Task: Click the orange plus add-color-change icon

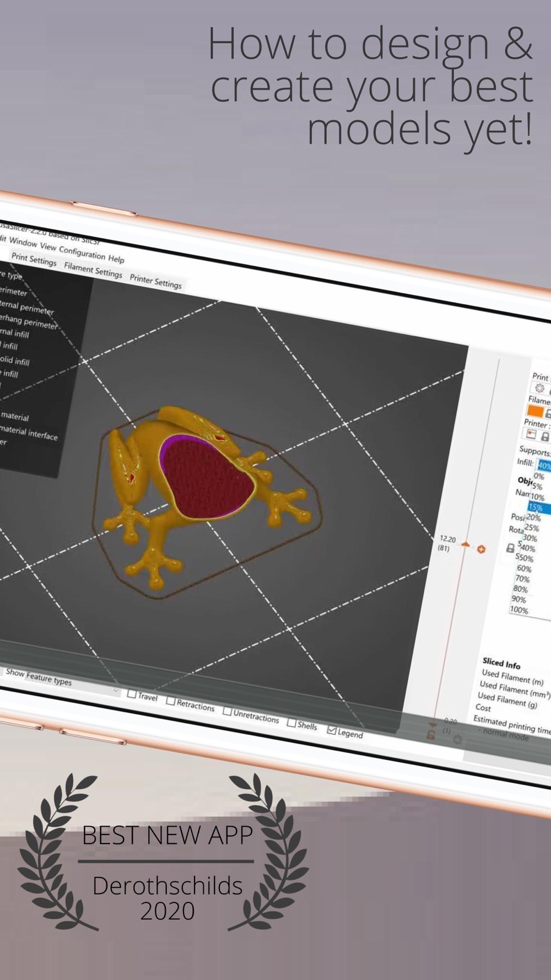Action: (481, 550)
